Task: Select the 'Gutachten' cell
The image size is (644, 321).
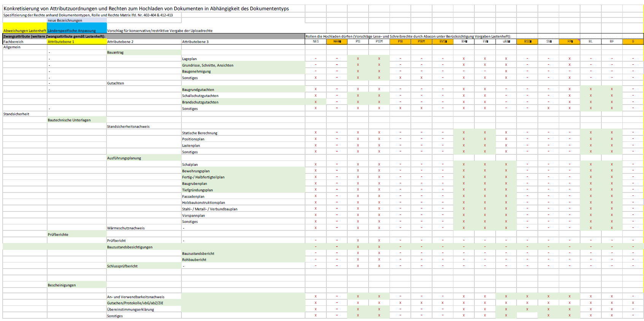Action: click(144, 83)
